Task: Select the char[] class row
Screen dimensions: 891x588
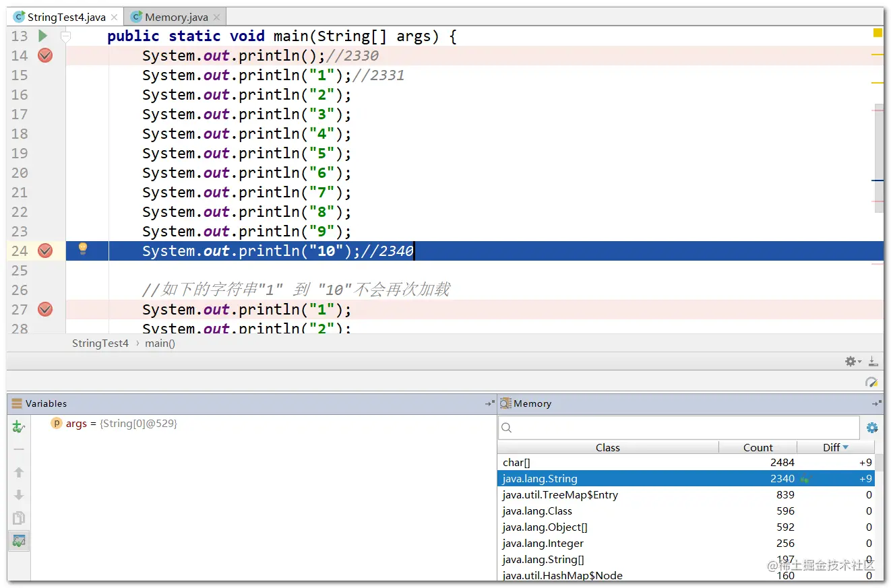Action: coord(686,463)
